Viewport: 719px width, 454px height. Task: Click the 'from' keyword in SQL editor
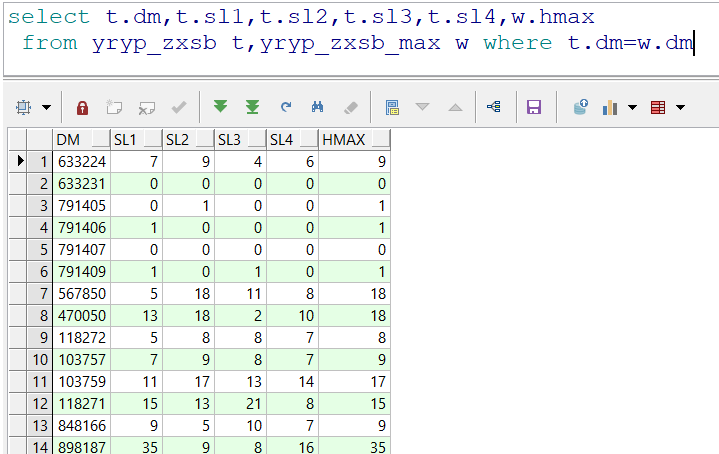click(50, 43)
